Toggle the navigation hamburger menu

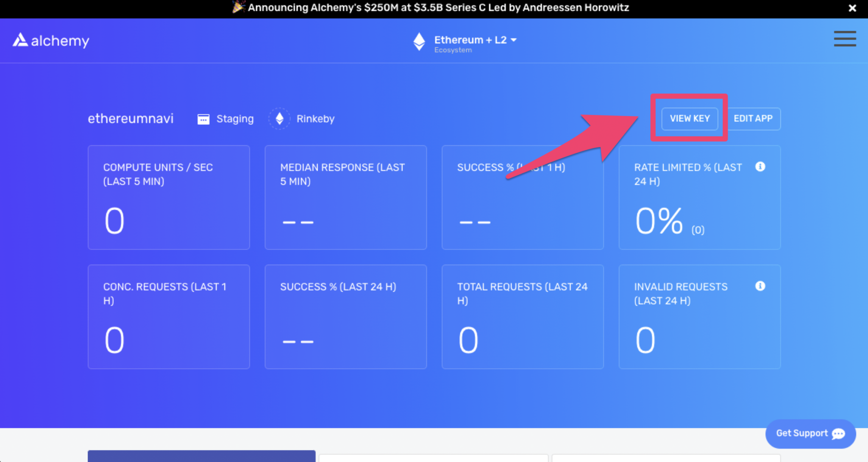845,39
